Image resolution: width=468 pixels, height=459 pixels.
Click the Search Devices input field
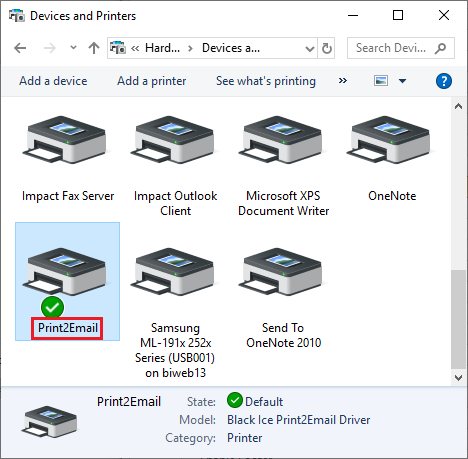pos(401,48)
